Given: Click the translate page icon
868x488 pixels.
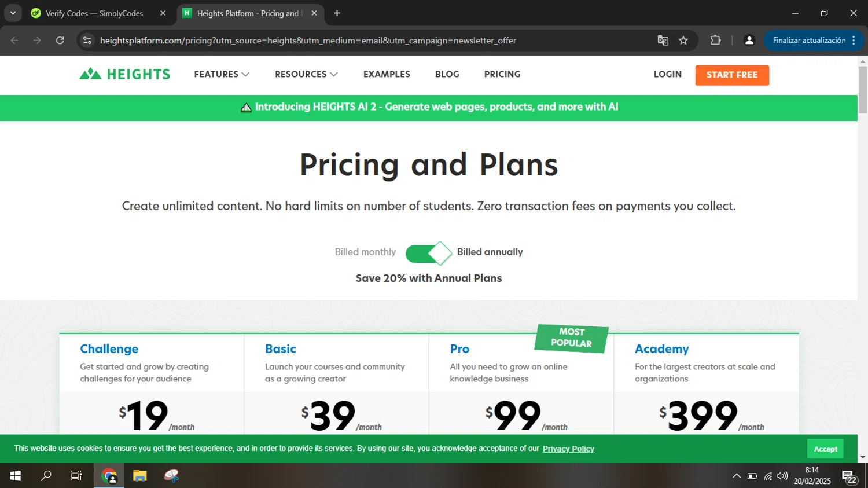Looking at the screenshot, I should 663,41.
